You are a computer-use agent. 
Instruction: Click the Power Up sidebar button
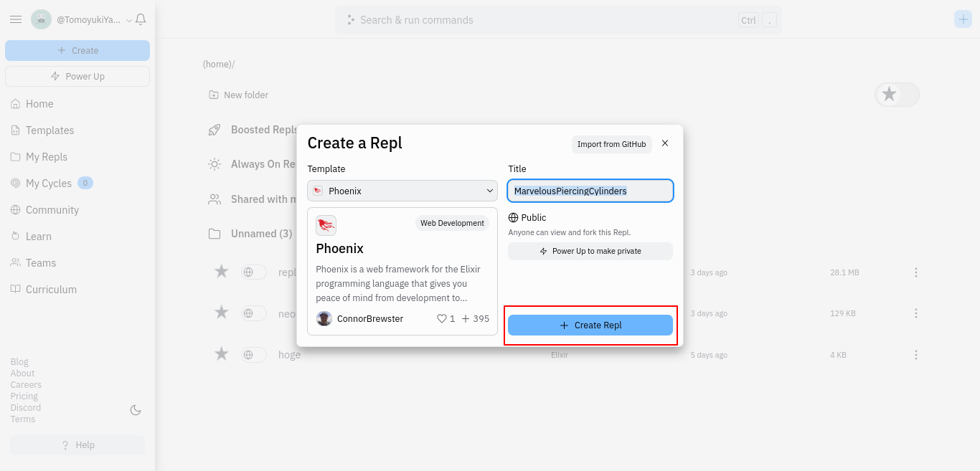(x=77, y=76)
